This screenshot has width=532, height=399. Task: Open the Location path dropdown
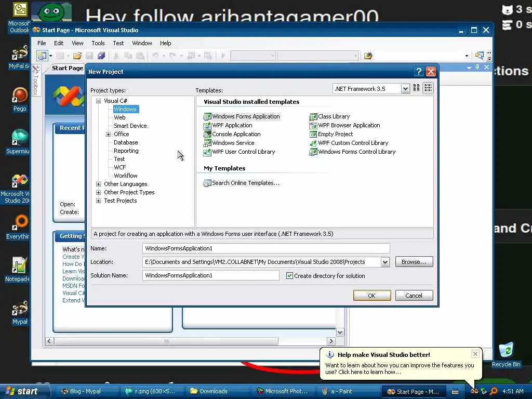385,262
